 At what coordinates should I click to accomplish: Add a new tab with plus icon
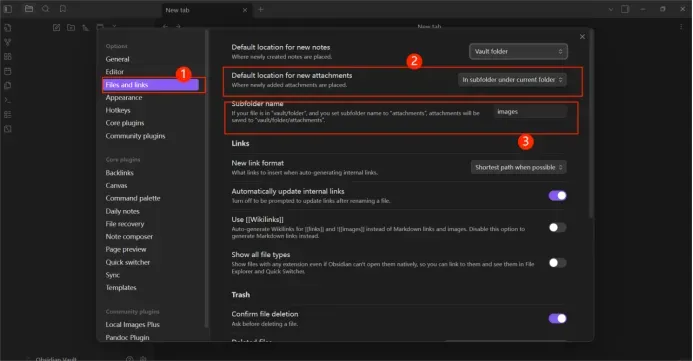click(x=261, y=9)
